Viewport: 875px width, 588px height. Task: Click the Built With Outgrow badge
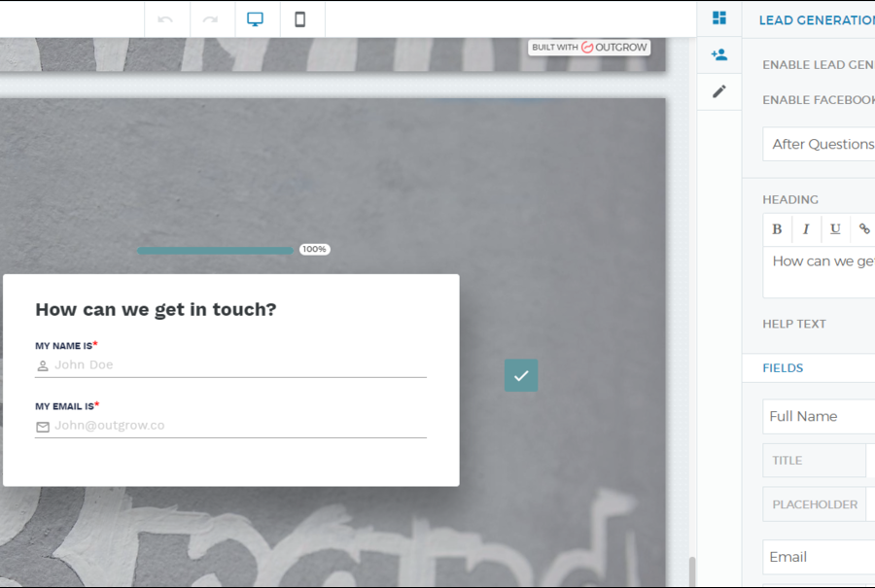[x=589, y=47]
